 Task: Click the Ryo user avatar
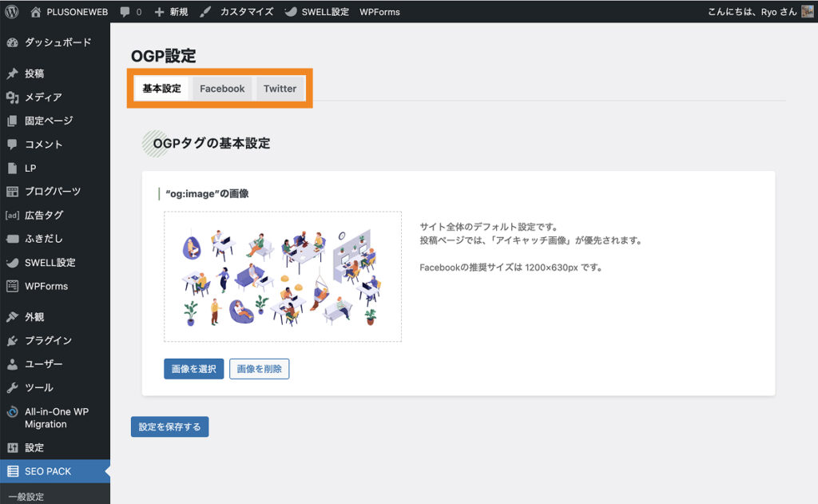point(807,12)
